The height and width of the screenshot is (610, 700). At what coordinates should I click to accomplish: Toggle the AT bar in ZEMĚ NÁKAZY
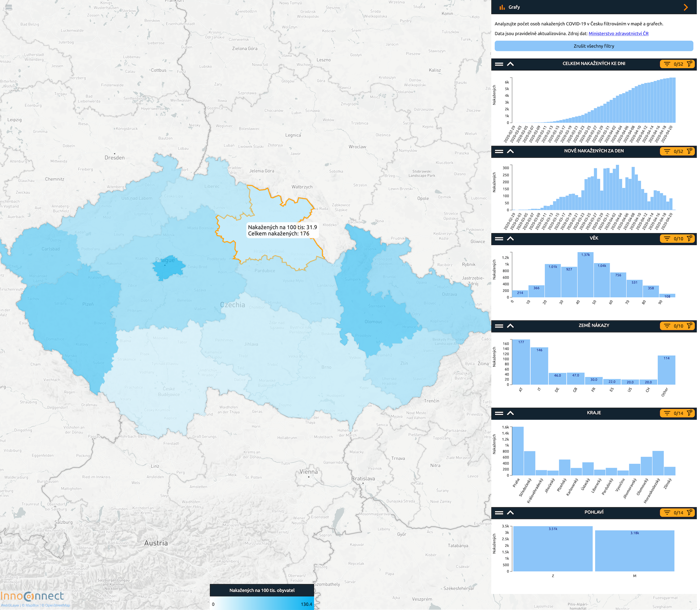(521, 362)
